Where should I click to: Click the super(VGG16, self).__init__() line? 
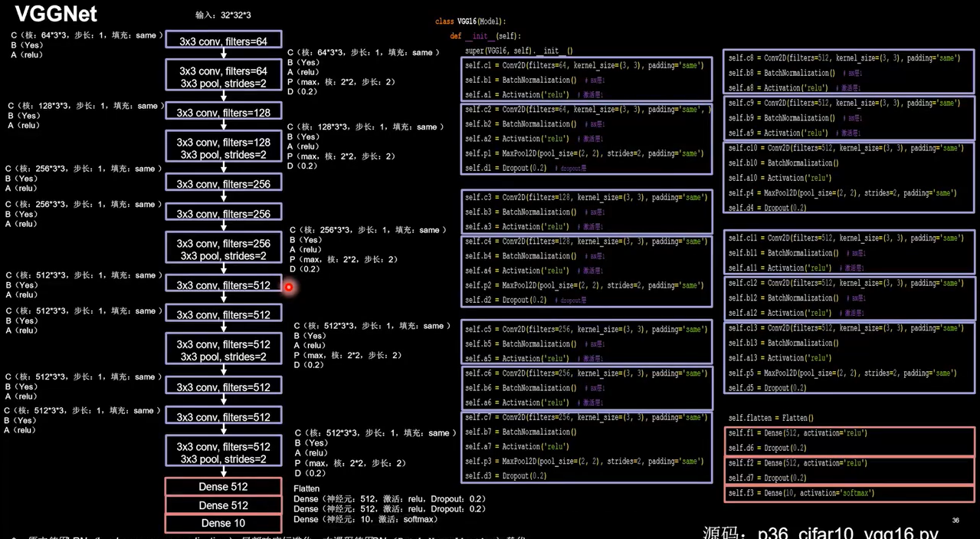(x=519, y=51)
